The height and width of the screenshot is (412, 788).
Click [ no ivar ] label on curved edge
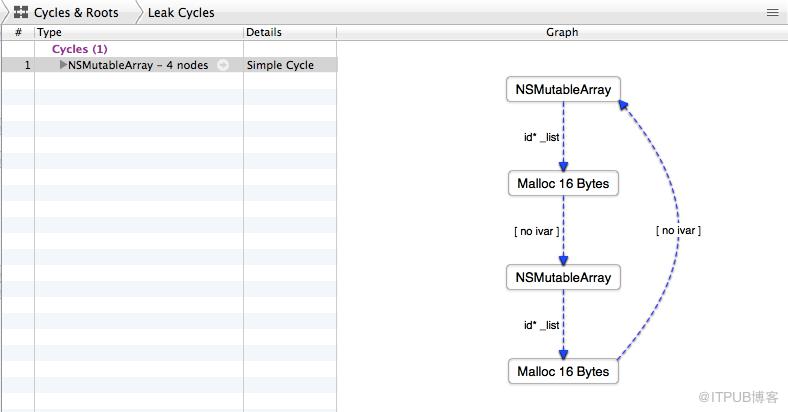coord(678,230)
